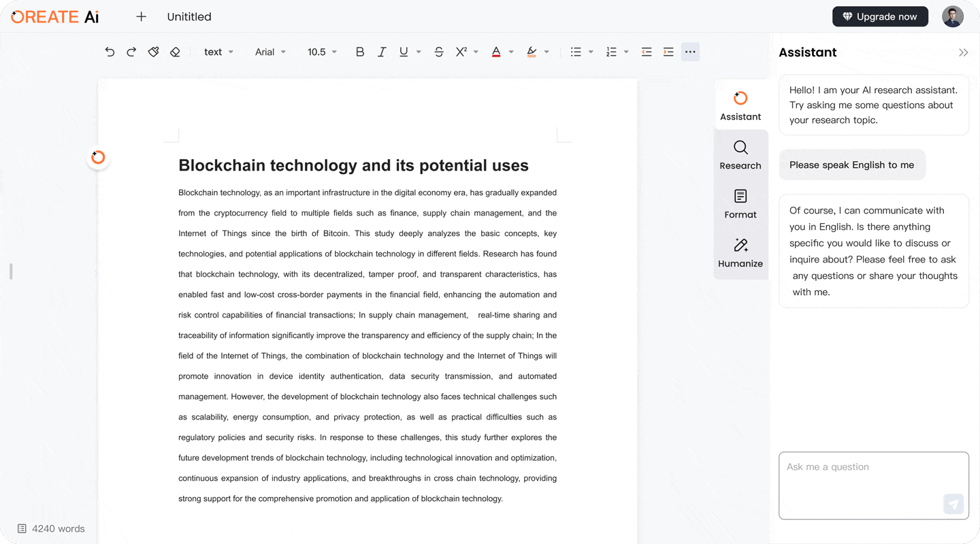Click the floating AI circle icon beside document
The height and width of the screenshot is (544, 980).
[x=98, y=157]
